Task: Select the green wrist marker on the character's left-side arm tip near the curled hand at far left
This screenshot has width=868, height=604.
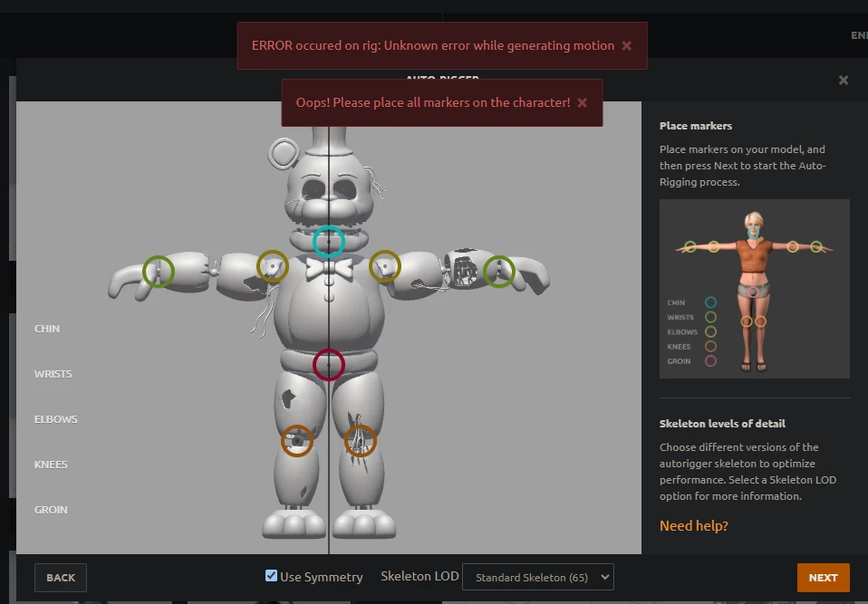Action: point(159,272)
